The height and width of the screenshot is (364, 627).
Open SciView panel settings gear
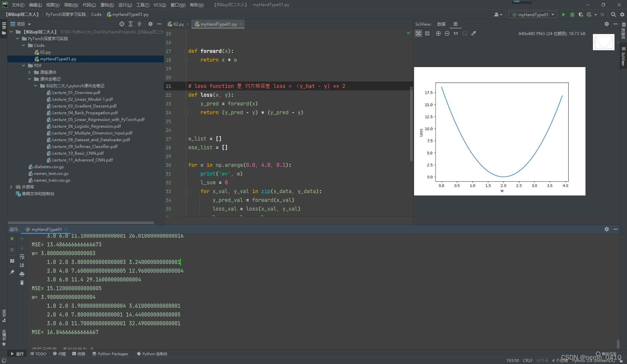tap(607, 24)
